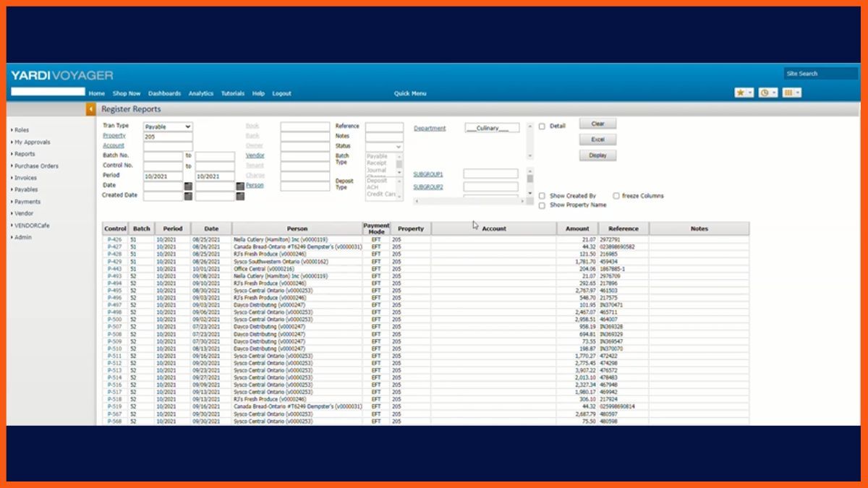The width and height of the screenshot is (868, 488).
Task: Click the Yardi Voyager logo
Action: point(61,75)
